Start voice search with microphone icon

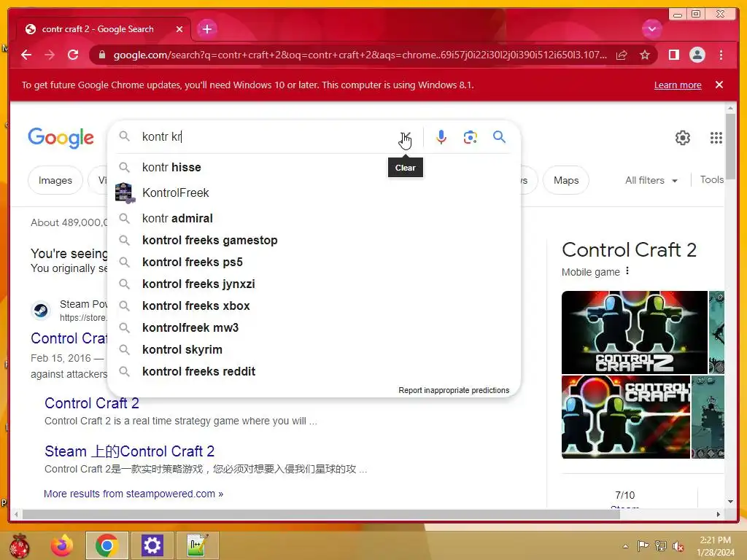pos(441,137)
